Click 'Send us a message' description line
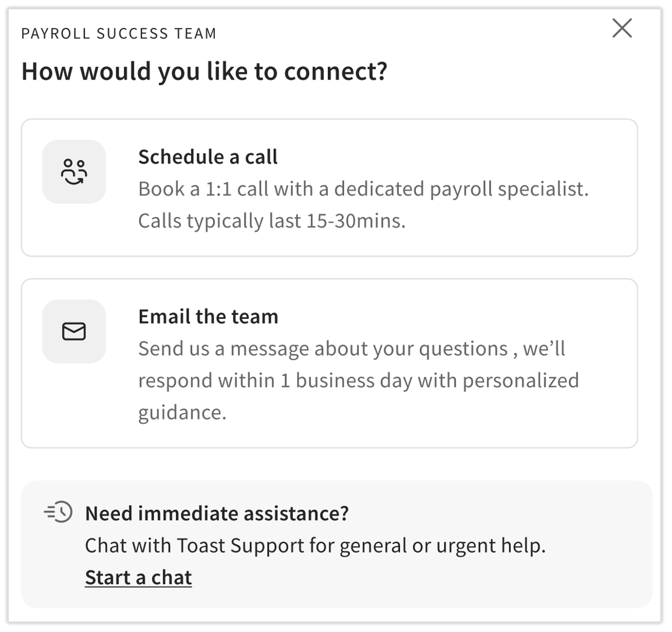Image resolution: width=672 pixels, height=632 pixels. (351, 349)
